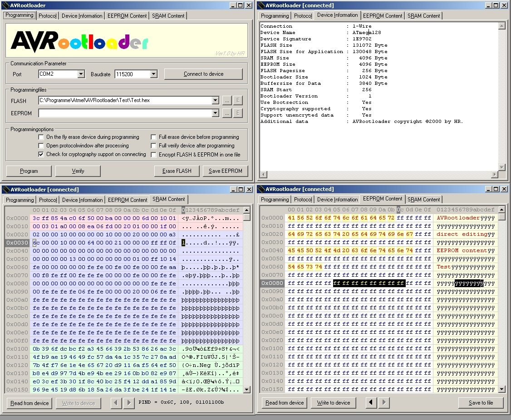Image resolution: width=511 pixels, height=420 pixels.
Task: Click 'AVRootloader' ASCII text in EEPROM row 0x0000
Action: click(x=458, y=218)
